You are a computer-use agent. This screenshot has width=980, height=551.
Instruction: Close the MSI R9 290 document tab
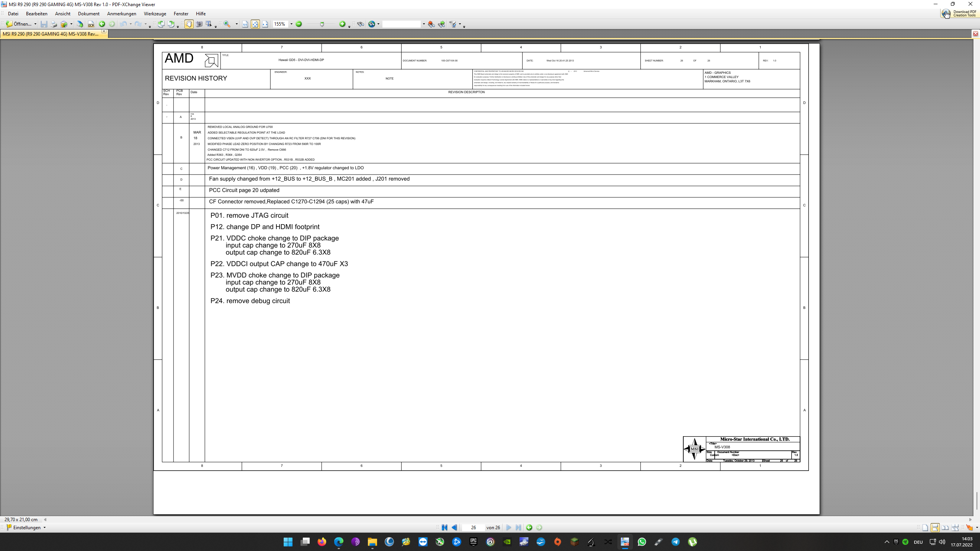(104, 31)
